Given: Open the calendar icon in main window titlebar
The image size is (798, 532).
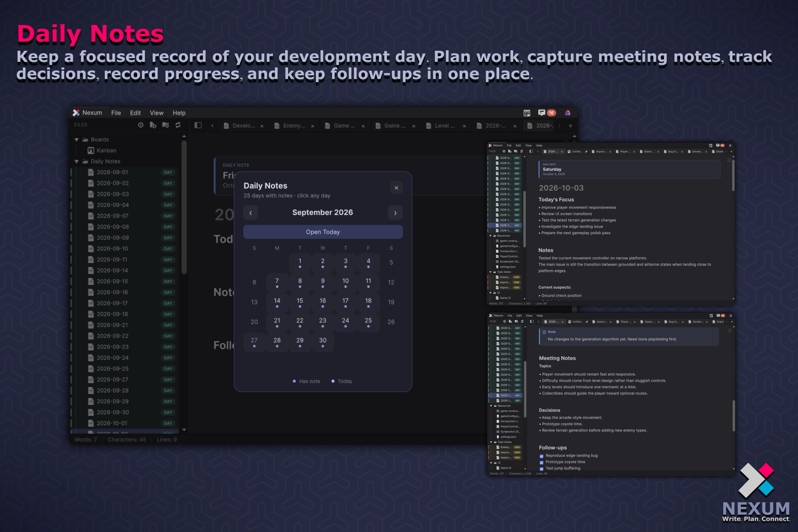Looking at the screenshot, I should (x=527, y=113).
